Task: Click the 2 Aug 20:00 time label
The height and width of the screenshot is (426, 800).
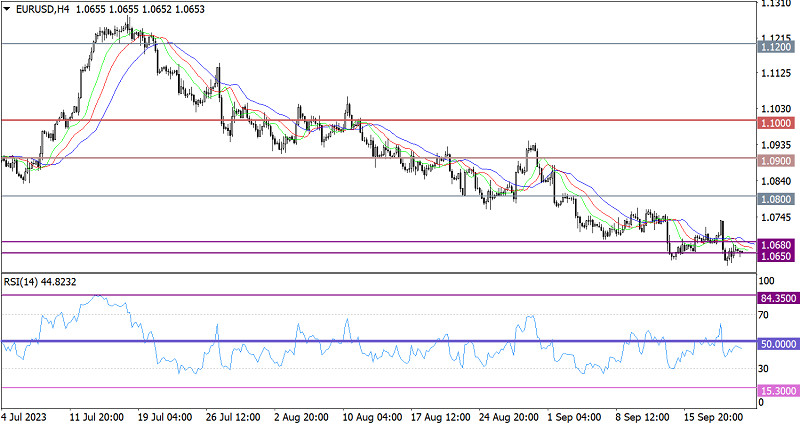Action: 301,417
